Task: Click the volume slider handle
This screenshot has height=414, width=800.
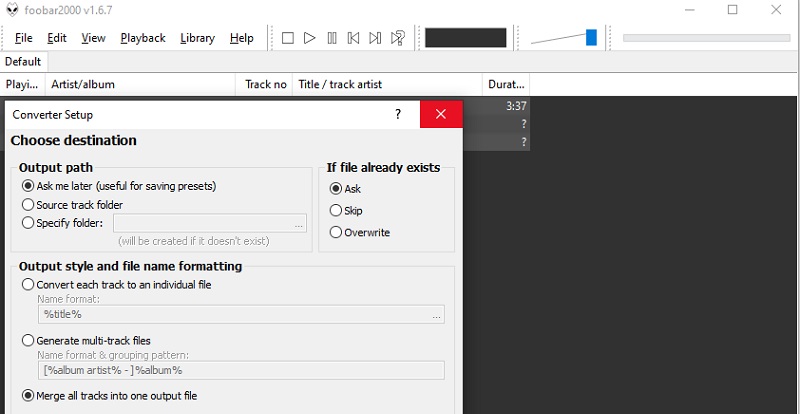Action: (591, 38)
